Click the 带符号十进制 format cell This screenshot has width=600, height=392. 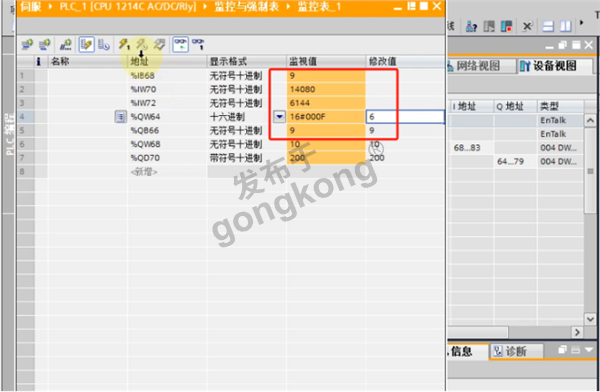click(x=247, y=158)
